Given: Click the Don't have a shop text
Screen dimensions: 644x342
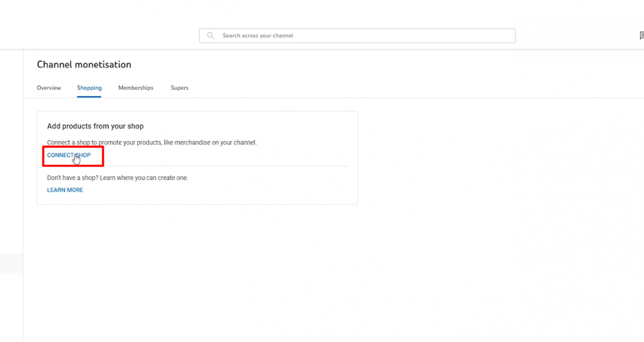Looking at the screenshot, I should pyautogui.click(x=118, y=178).
